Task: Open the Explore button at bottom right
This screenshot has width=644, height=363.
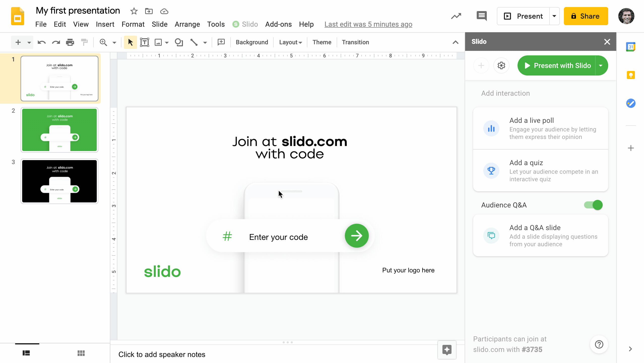Action: point(447,350)
